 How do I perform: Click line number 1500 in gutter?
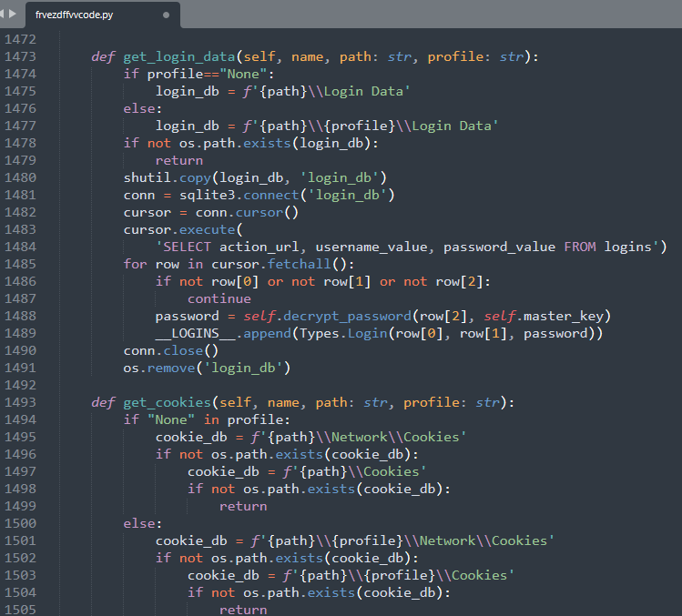click(20, 523)
